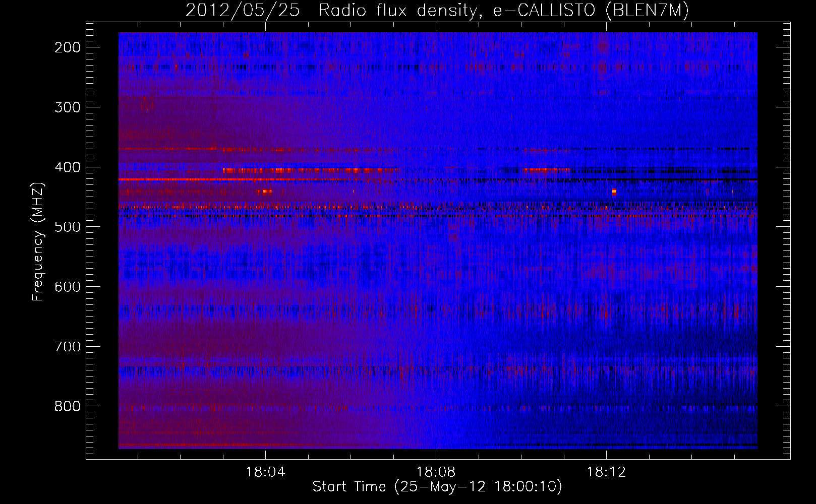Click the 800 frequency tick label

click(x=68, y=406)
